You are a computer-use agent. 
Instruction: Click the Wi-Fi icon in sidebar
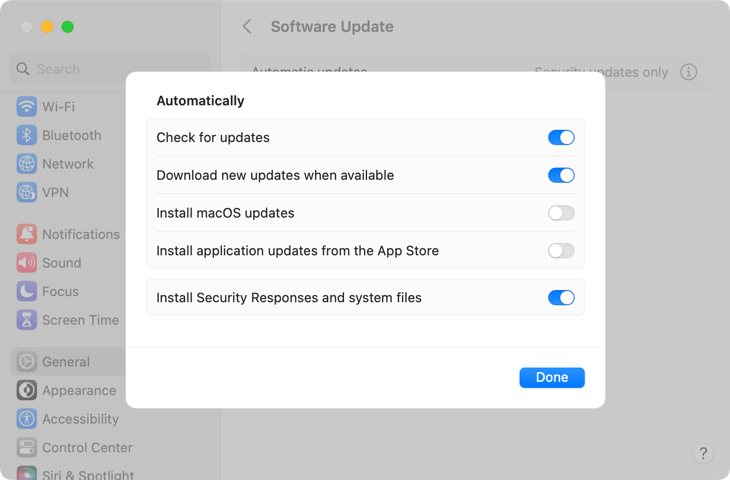26,107
